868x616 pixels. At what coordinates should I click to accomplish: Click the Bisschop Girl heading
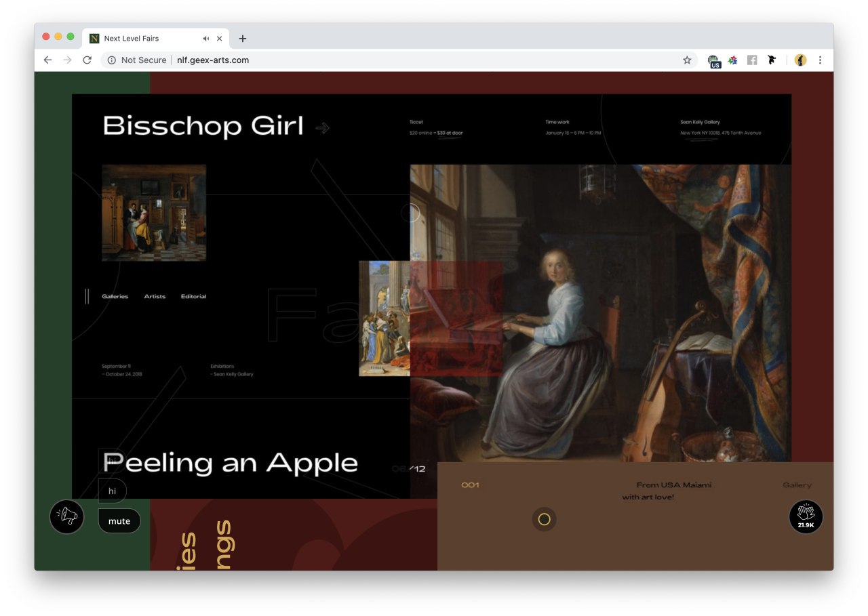tap(203, 127)
